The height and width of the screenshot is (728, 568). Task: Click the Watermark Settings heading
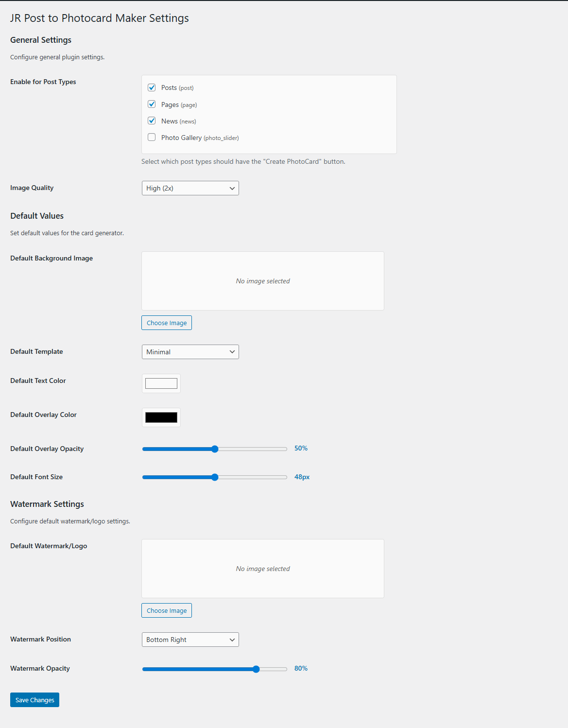[x=47, y=504]
